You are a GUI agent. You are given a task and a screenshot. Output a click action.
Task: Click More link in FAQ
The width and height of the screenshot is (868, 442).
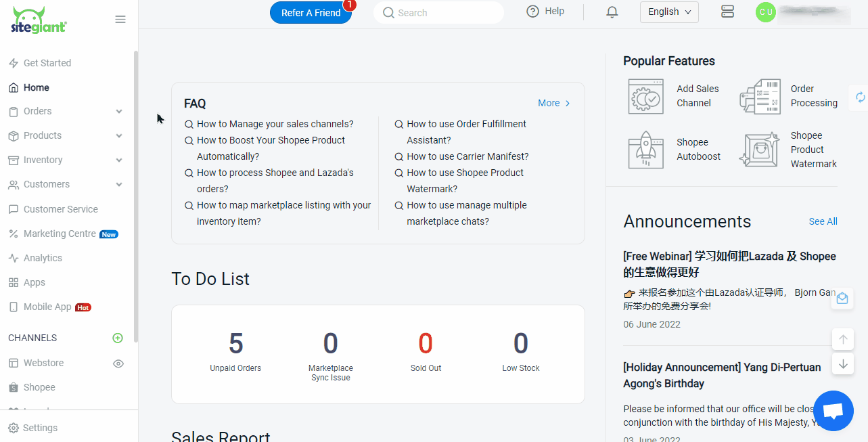(554, 103)
